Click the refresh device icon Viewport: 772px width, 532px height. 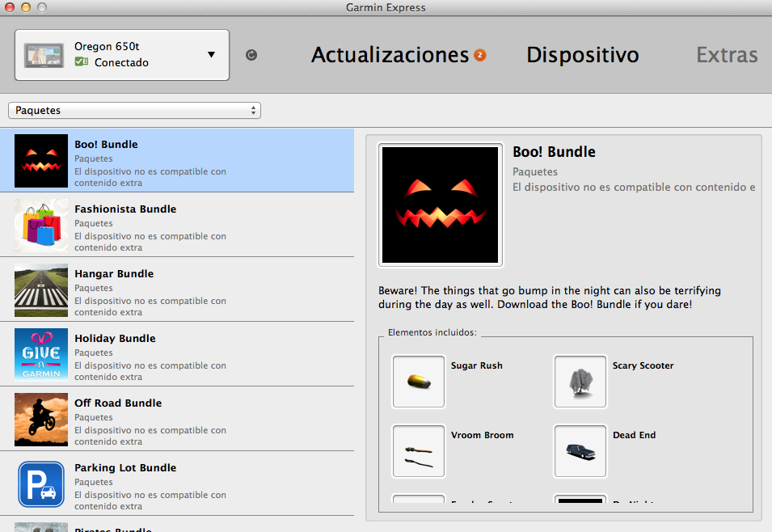[251, 55]
